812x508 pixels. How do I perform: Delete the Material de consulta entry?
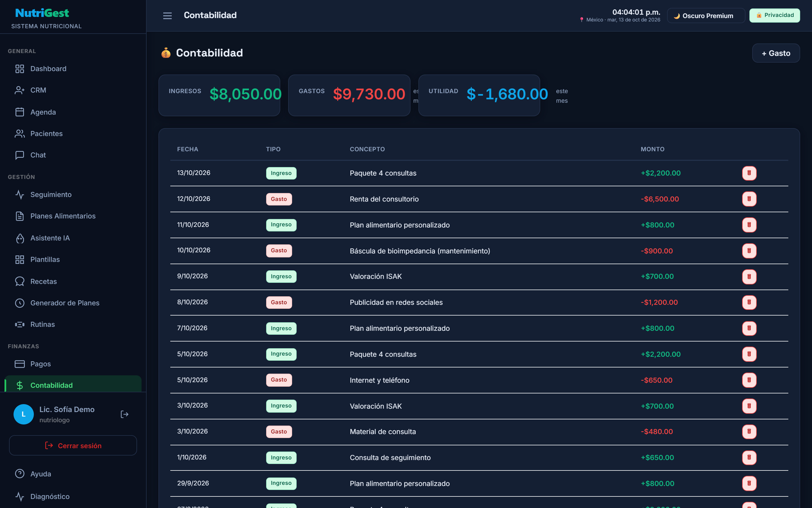[x=749, y=432]
